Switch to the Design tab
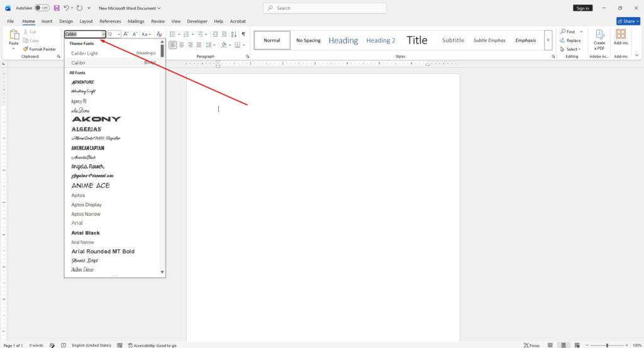644x348 pixels. (65, 21)
